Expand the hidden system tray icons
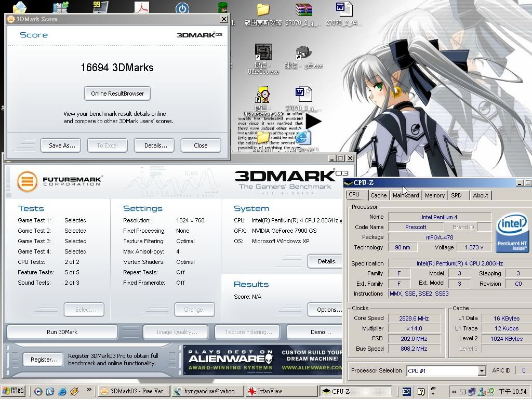Image resolution: width=532 pixels, height=399 pixels. point(454,391)
